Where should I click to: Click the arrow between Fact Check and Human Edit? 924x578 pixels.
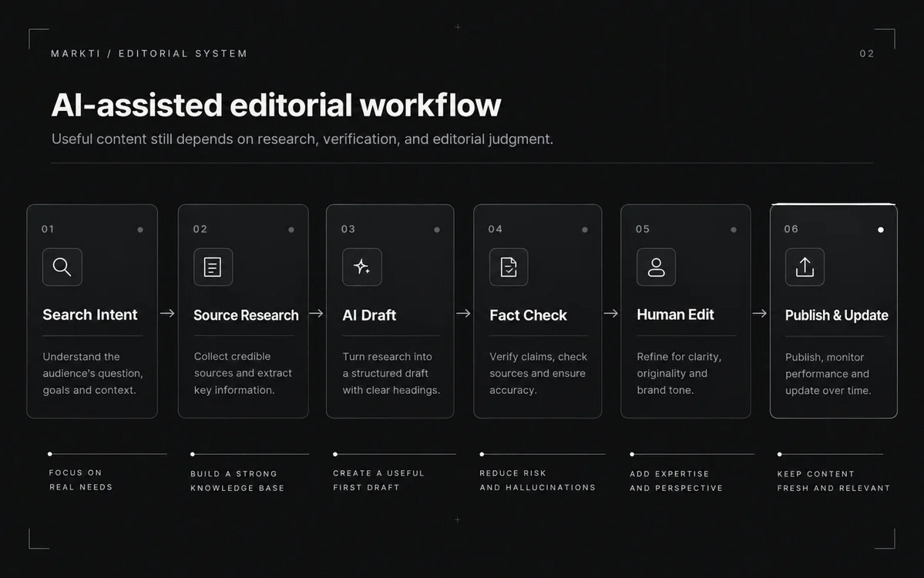(x=610, y=314)
